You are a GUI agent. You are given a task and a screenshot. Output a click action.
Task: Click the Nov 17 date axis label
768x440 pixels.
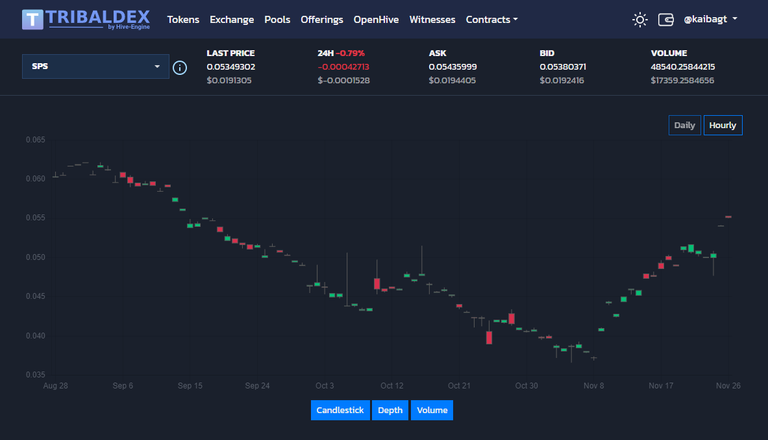[x=661, y=386]
